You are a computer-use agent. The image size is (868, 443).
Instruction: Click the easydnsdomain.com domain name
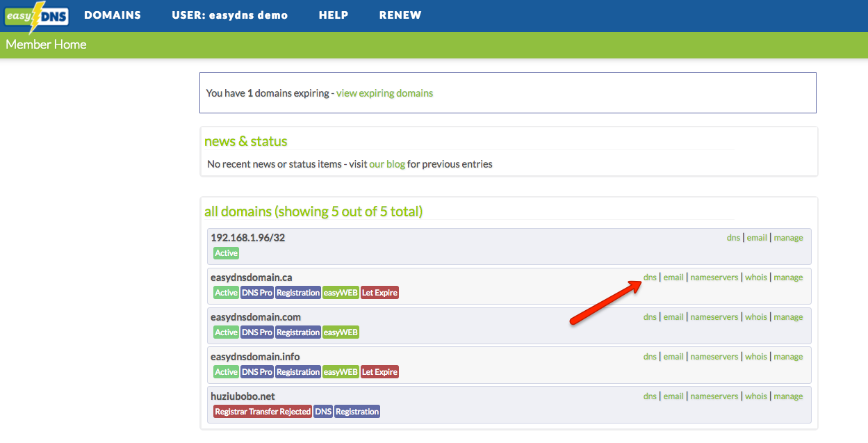[x=256, y=317]
